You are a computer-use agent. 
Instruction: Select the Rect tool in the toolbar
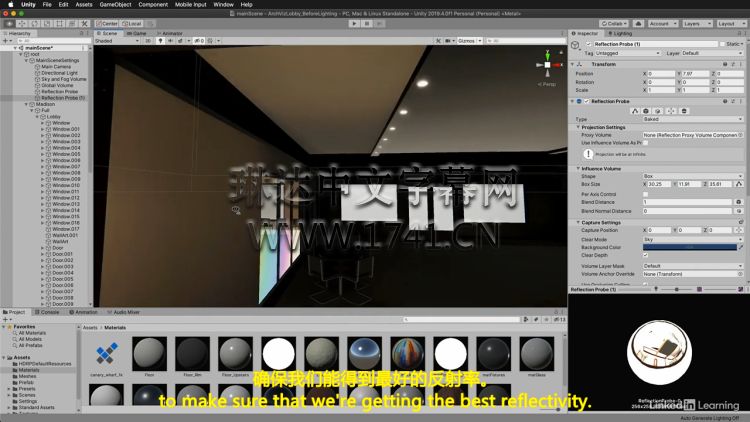point(59,23)
